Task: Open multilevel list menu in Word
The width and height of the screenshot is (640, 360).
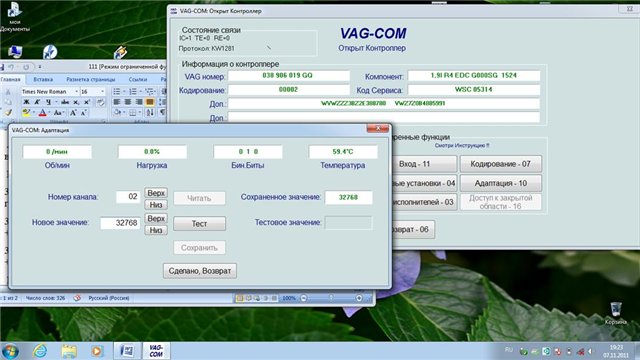Action: click(149, 91)
